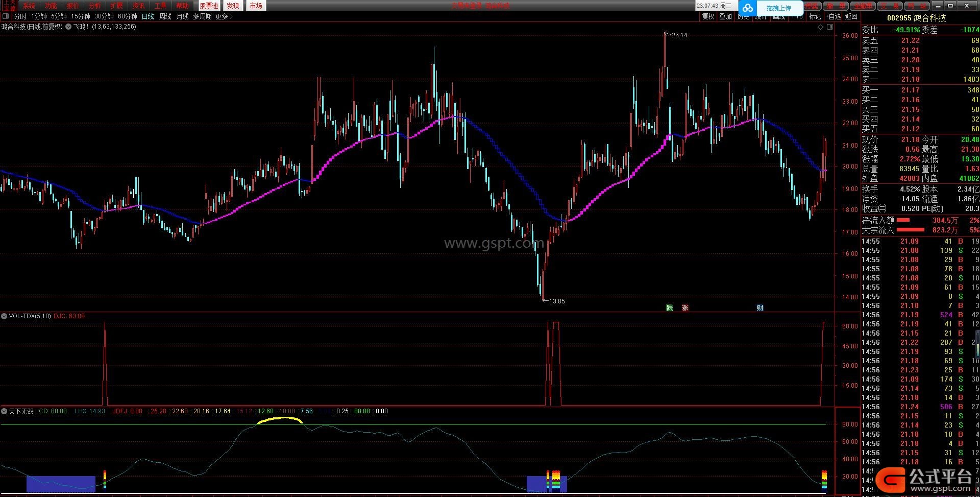The width and height of the screenshot is (980, 497).
Task: Open the 多周期 multi-period view
Action: click(202, 16)
